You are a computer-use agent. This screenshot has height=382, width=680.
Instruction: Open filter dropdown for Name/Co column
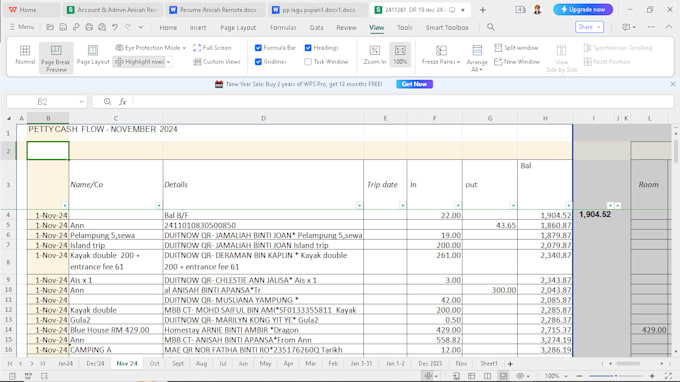158,206
